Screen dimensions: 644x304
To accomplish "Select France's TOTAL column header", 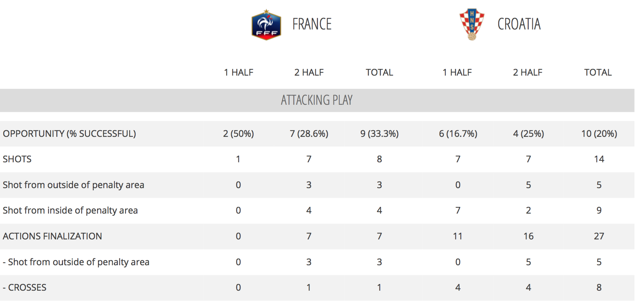I will pyautogui.click(x=379, y=72).
